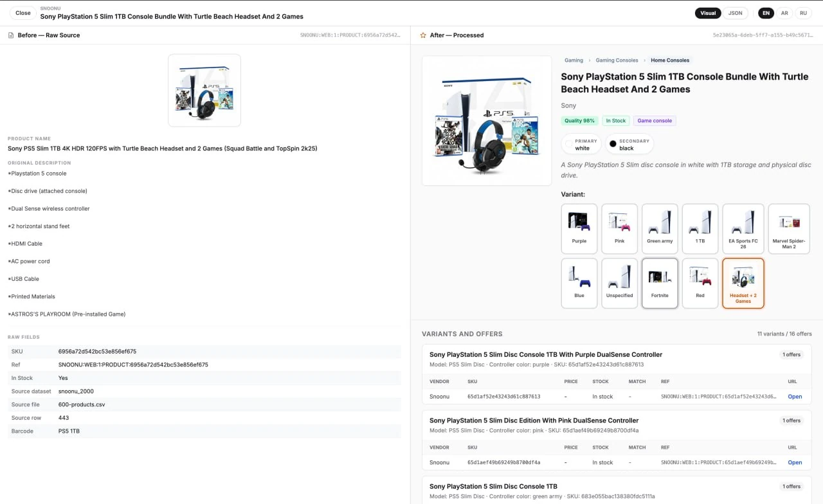Select the Green army variant
The height and width of the screenshot is (504, 823).
point(660,229)
